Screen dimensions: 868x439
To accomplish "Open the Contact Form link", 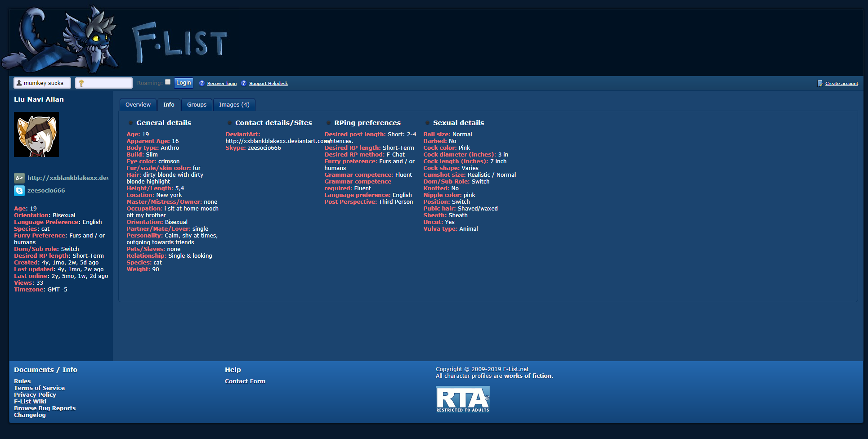I will pyautogui.click(x=245, y=381).
